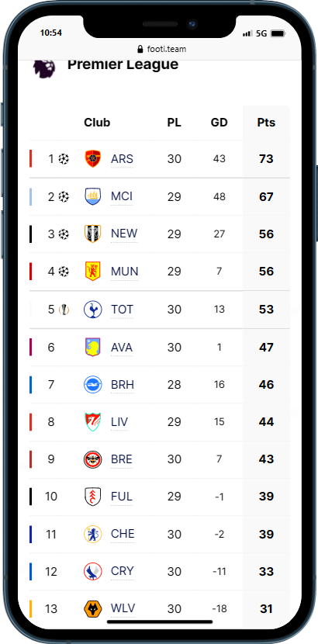Open the CHE club link

click(x=123, y=534)
